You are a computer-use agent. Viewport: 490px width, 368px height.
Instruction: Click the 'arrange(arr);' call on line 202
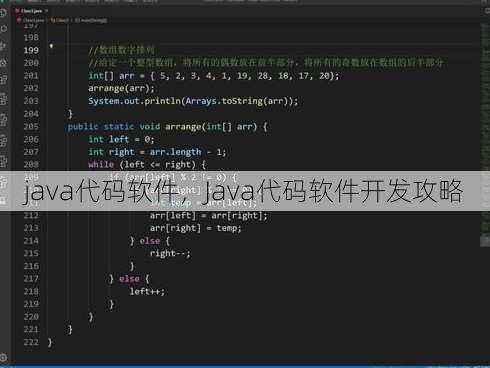[x=121, y=89]
